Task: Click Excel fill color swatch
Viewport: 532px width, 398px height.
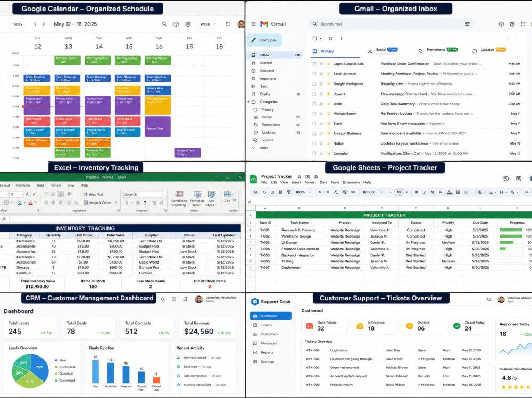Action: click(20, 203)
